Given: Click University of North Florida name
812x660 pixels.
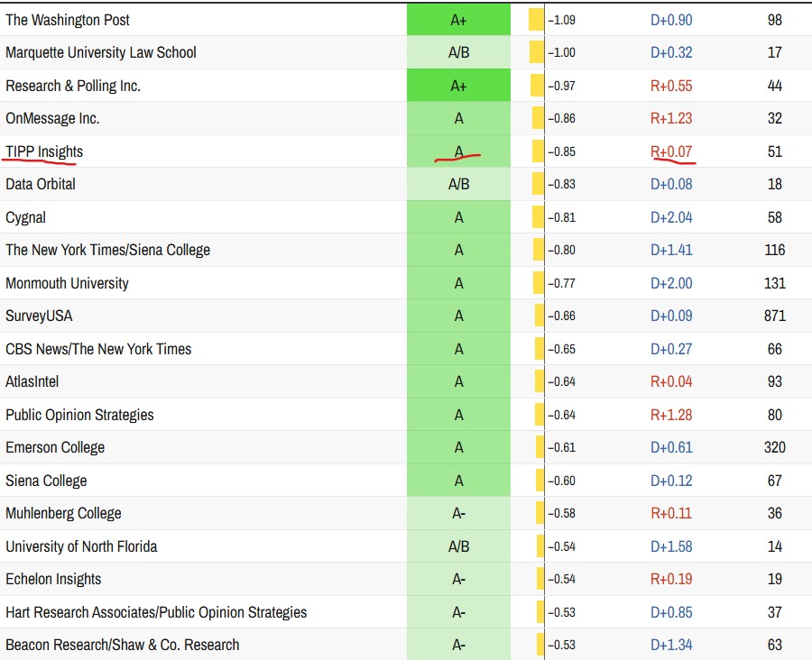Looking at the screenshot, I should coord(81,545).
